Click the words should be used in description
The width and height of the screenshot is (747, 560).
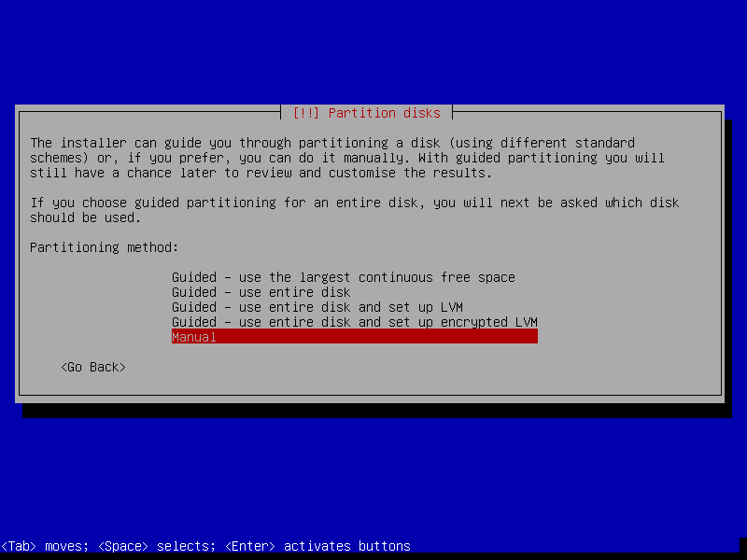tap(85, 217)
